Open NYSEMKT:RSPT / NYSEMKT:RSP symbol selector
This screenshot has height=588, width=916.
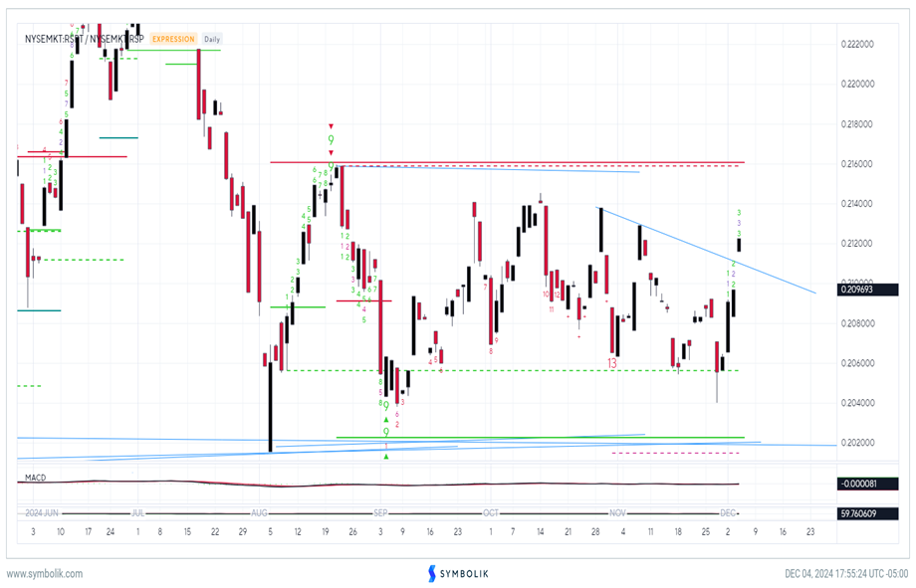[85, 39]
